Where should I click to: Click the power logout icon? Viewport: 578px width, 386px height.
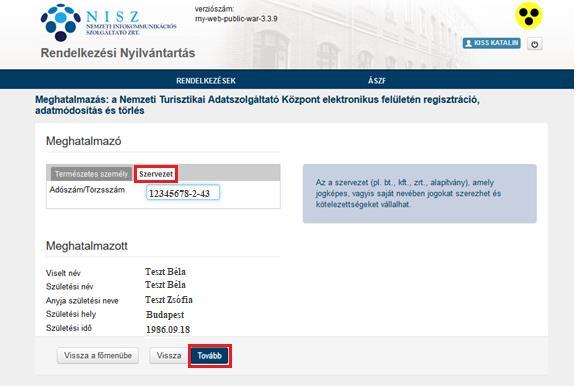pyautogui.click(x=535, y=44)
